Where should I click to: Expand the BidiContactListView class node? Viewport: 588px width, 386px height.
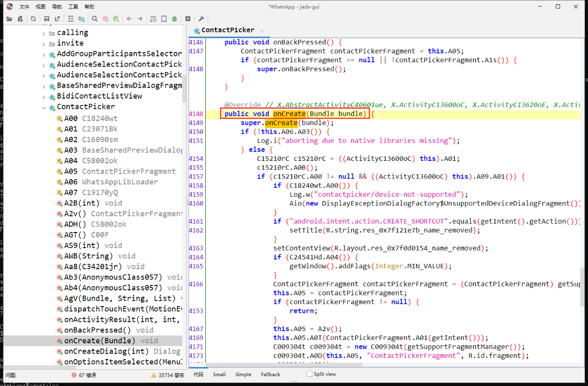pyautogui.click(x=44, y=96)
